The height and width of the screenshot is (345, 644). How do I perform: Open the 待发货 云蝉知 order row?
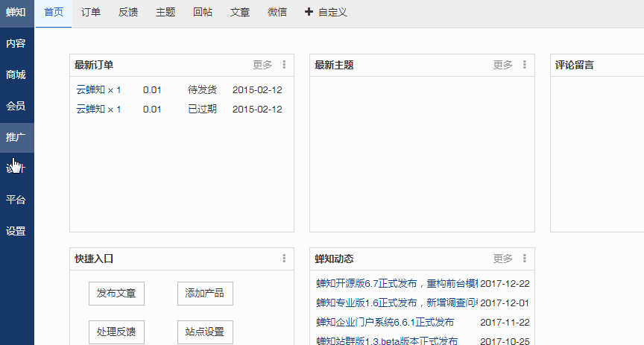(x=179, y=89)
